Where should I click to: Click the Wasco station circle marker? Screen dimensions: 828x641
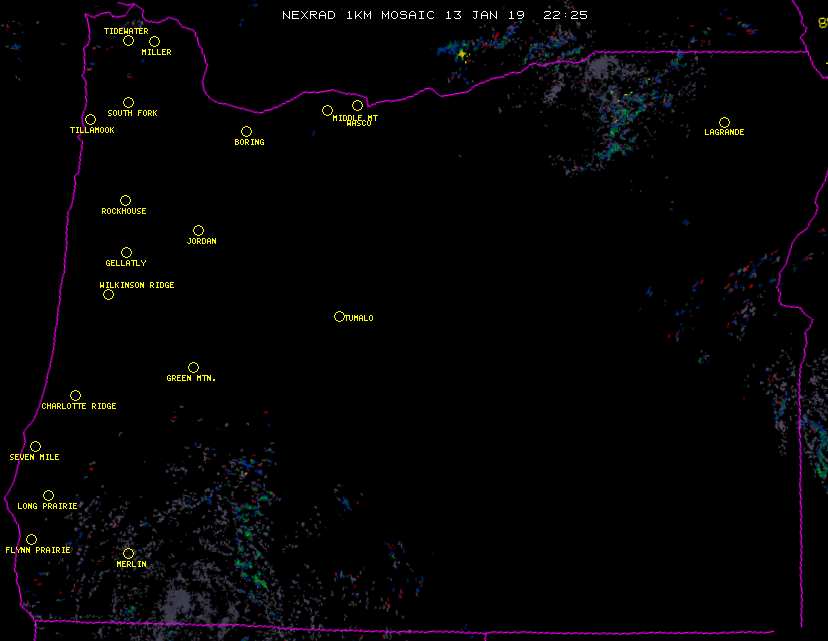pos(357,105)
